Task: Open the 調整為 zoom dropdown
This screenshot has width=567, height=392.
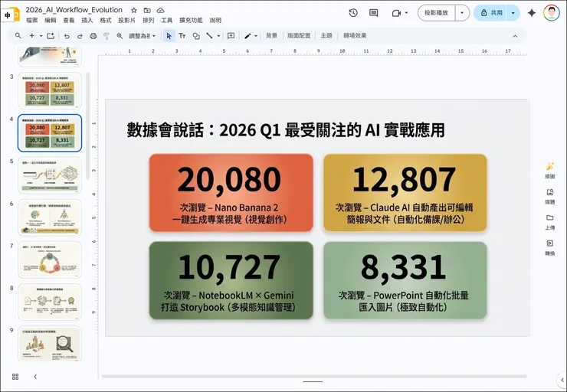Action: pos(143,36)
